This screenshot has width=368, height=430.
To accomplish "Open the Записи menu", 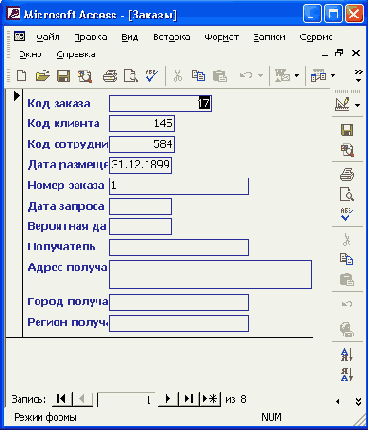I will click(269, 37).
